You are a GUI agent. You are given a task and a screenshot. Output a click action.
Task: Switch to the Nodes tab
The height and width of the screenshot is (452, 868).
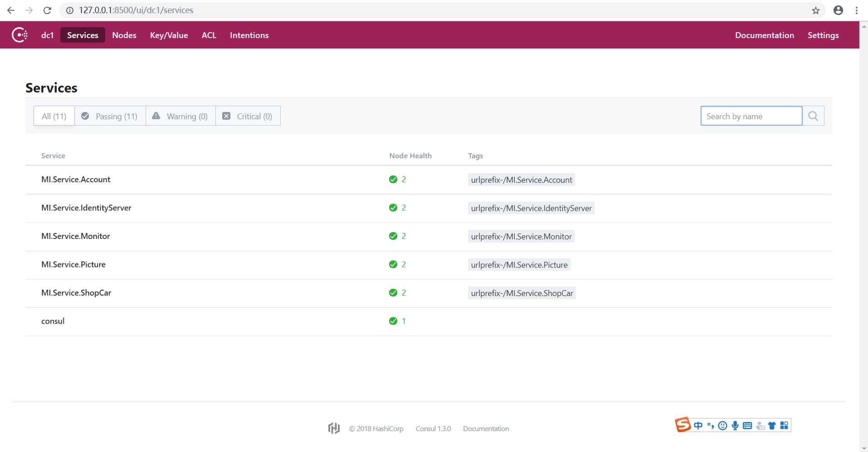point(124,35)
